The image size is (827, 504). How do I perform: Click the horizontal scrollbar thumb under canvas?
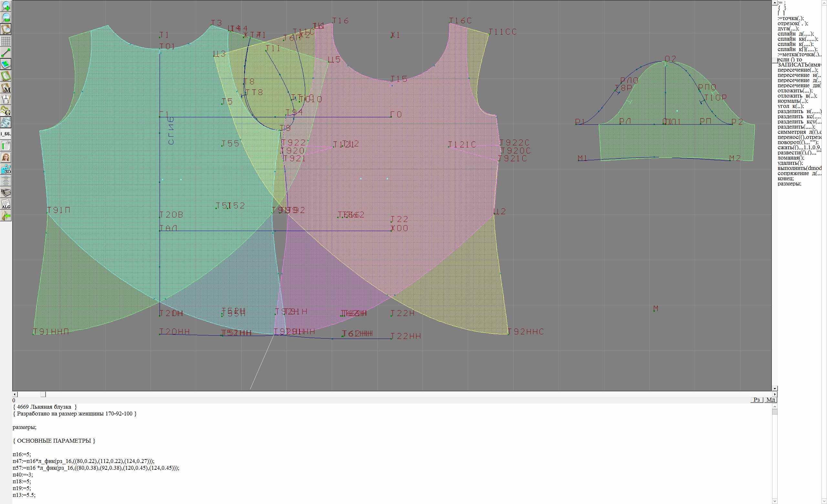coord(43,394)
